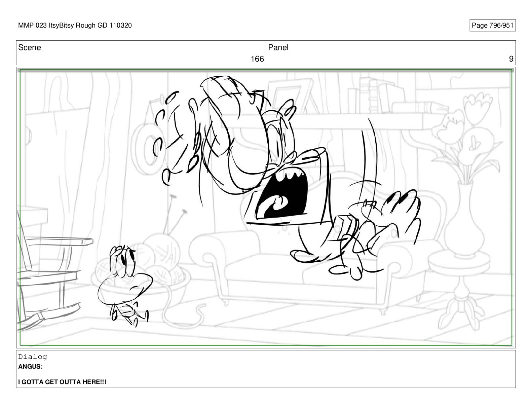532x412 pixels.
Task: Click the 'Panel' label
Action: [x=278, y=47]
